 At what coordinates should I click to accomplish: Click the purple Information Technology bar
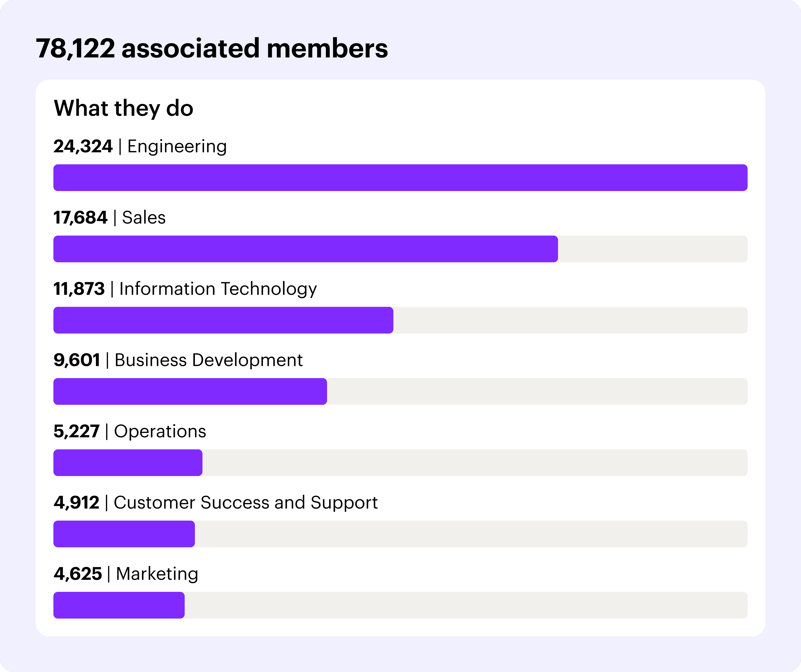223,321
